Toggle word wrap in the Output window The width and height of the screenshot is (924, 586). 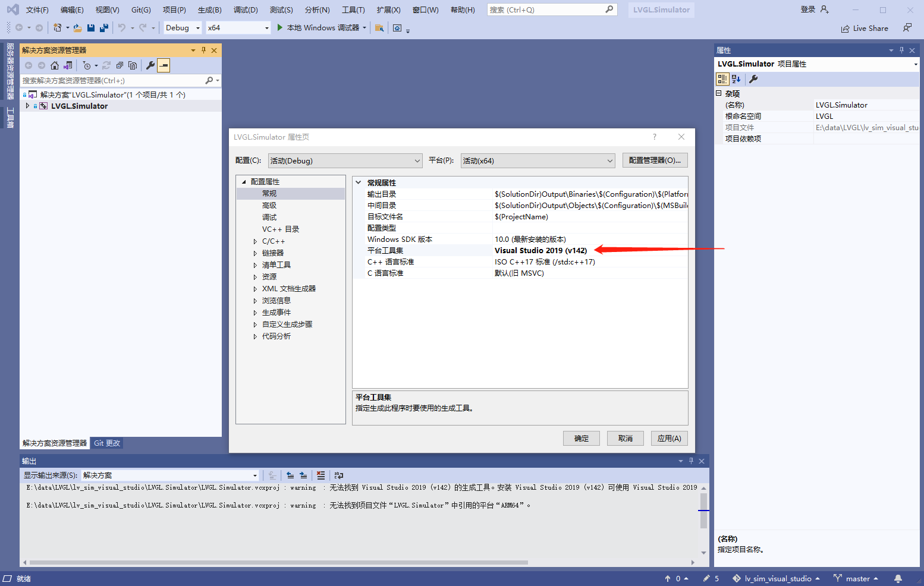(339, 475)
